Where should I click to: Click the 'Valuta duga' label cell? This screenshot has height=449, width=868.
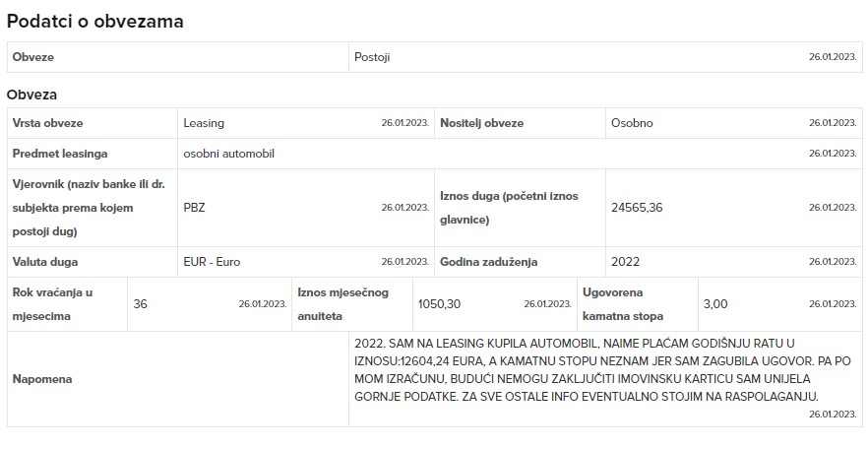click(x=92, y=262)
